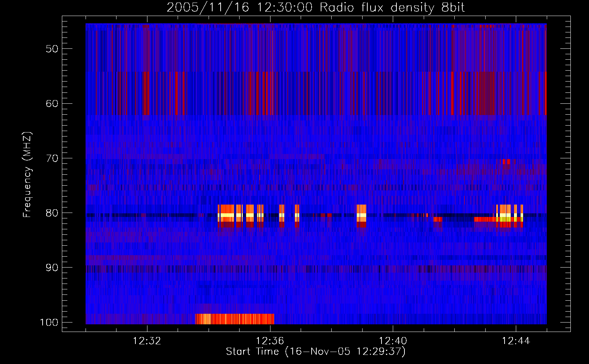The width and height of the screenshot is (589, 364).
Task: Click the 'Frequency (MHZ)' axis label
Action: (x=27, y=175)
